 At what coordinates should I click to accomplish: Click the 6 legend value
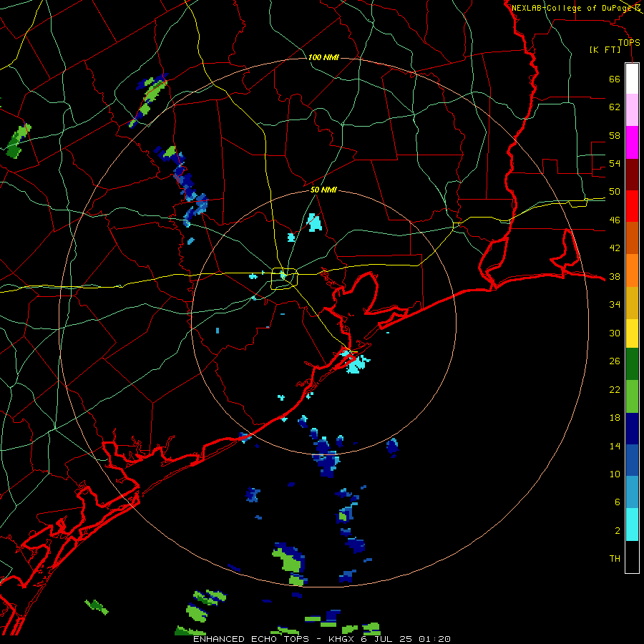pyautogui.click(x=618, y=502)
